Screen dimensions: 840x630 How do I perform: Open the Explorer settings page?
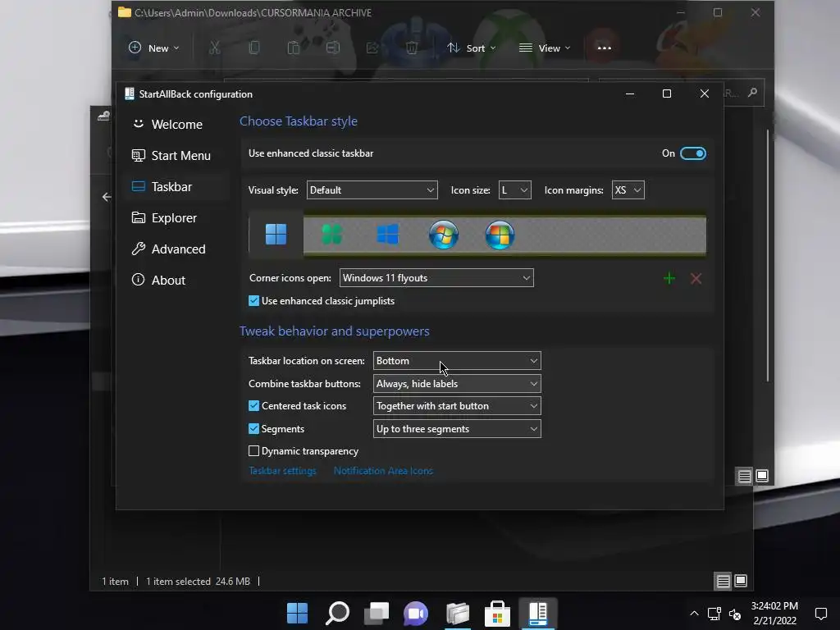pos(177,217)
